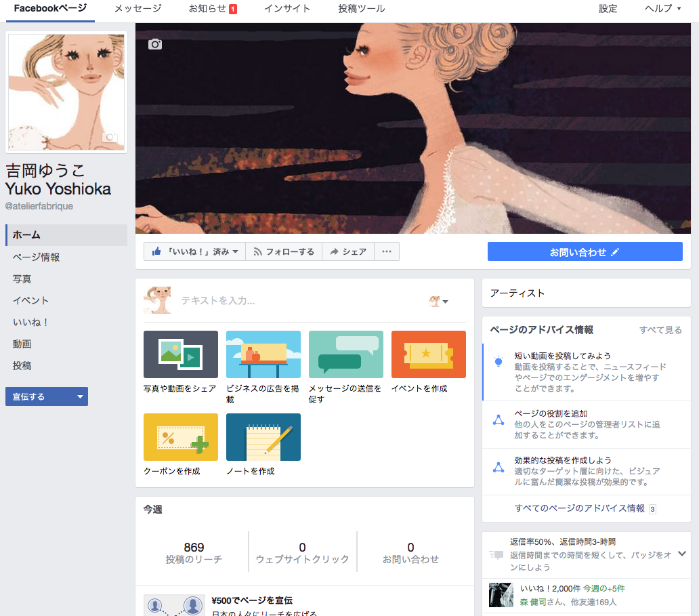Click the cover photo camera icon
This screenshot has height=616, width=699.
tap(155, 44)
